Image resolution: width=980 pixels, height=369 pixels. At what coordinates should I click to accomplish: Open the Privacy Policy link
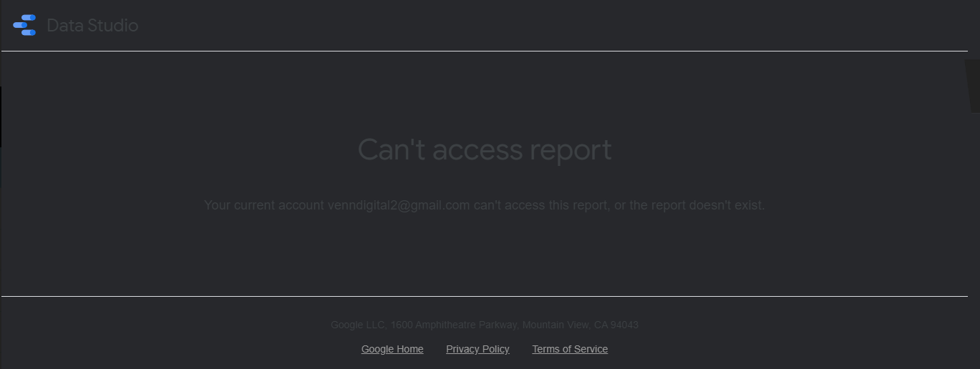pos(477,349)
